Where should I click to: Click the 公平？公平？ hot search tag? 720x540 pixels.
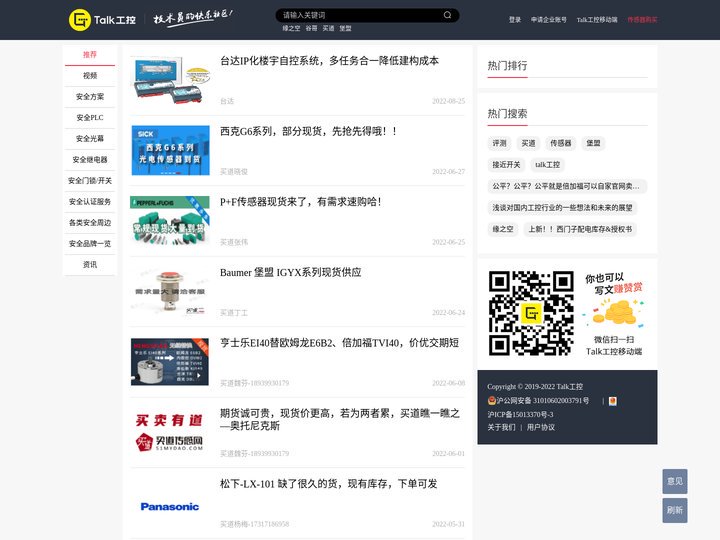[567, 186]
